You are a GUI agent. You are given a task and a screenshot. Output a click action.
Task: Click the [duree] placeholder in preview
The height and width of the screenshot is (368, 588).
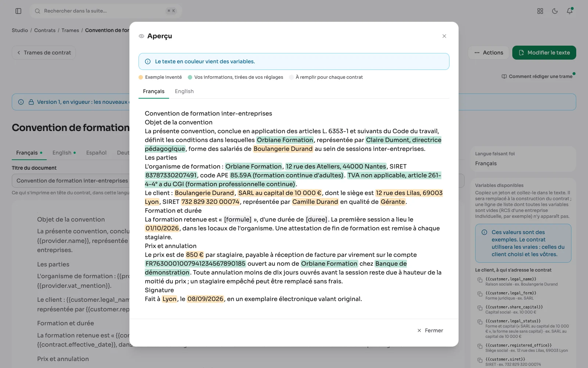point(316,219)
